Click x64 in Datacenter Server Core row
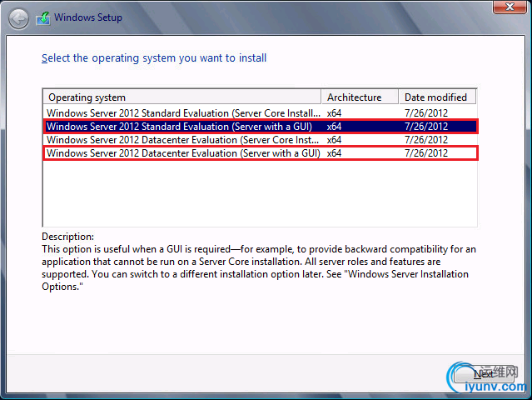Viewport: 532px width, 400px height. click(x=334, y=140)
